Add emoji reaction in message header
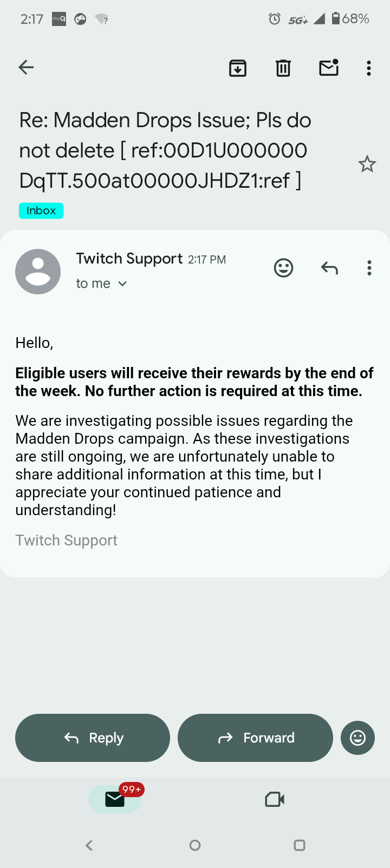 283,268
